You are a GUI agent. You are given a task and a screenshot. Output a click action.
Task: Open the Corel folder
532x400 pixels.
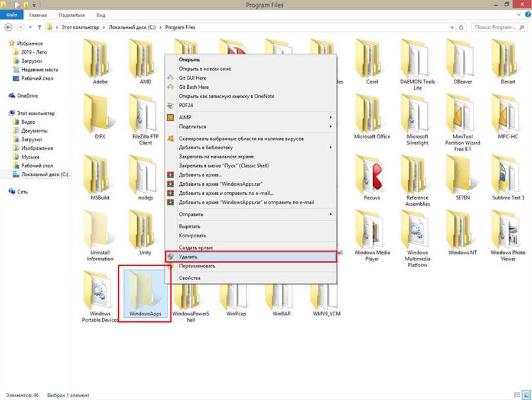tap(372, 62)
